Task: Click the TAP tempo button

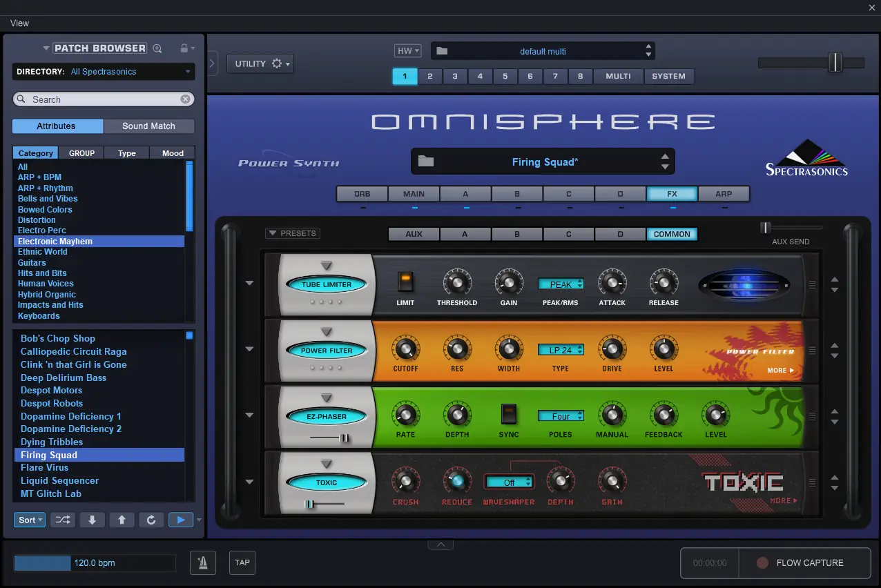Action: click(242, 562)
